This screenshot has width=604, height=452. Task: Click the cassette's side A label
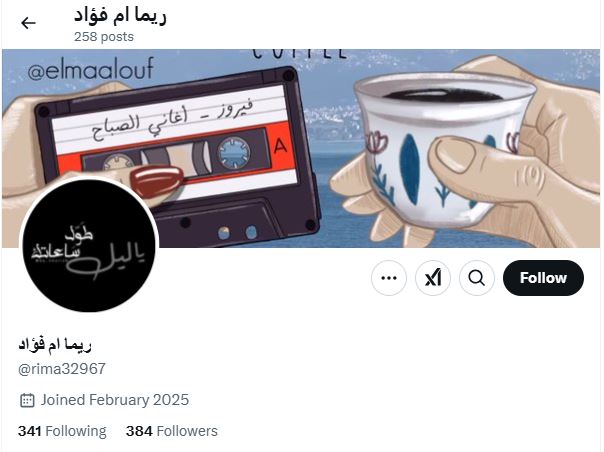tap(280, 146)
